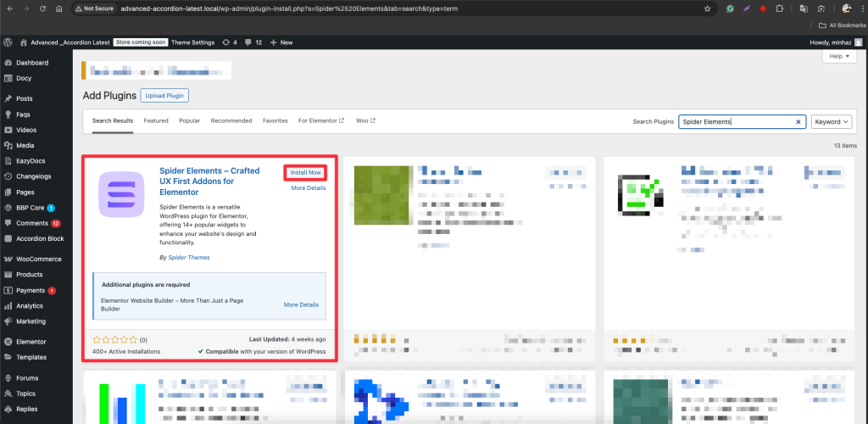Open Forums in the sidebar

point(27,378)
